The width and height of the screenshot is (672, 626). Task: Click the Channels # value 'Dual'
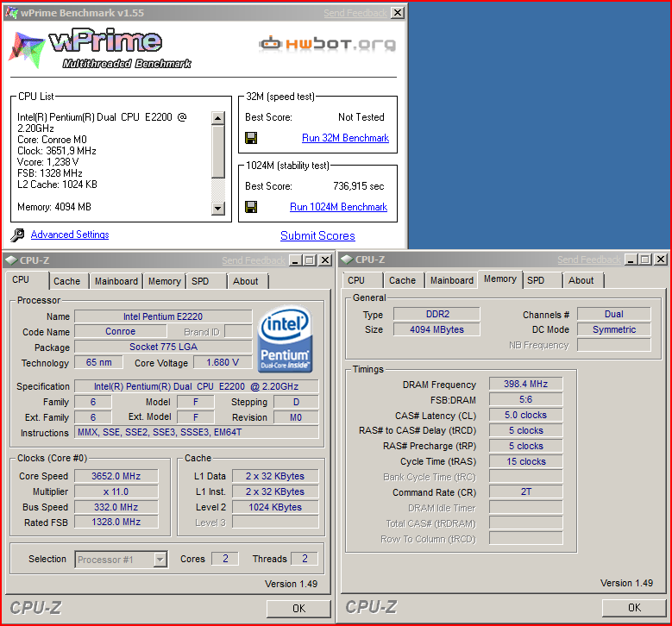pos(613,314)
